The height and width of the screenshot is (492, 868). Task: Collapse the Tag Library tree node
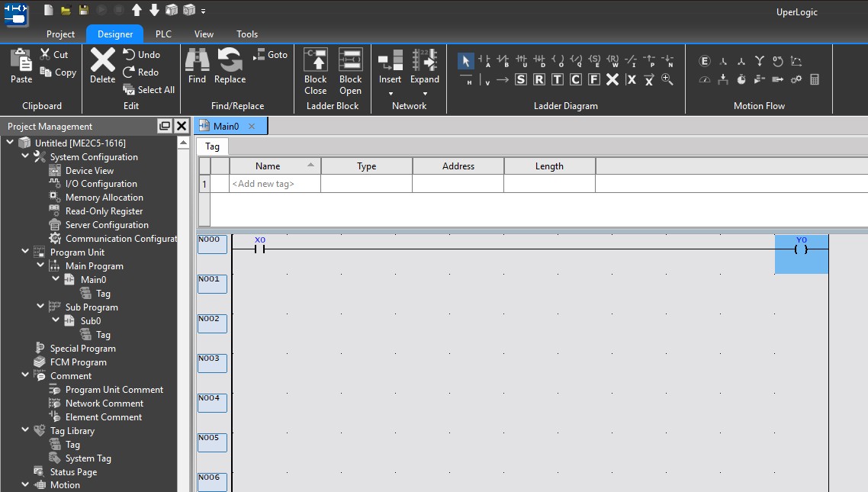[25, 430]
